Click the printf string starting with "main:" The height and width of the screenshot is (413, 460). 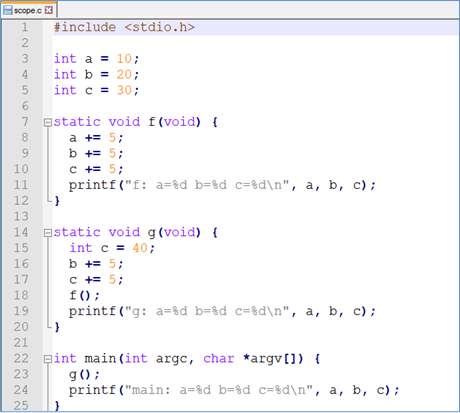point(219,390)
